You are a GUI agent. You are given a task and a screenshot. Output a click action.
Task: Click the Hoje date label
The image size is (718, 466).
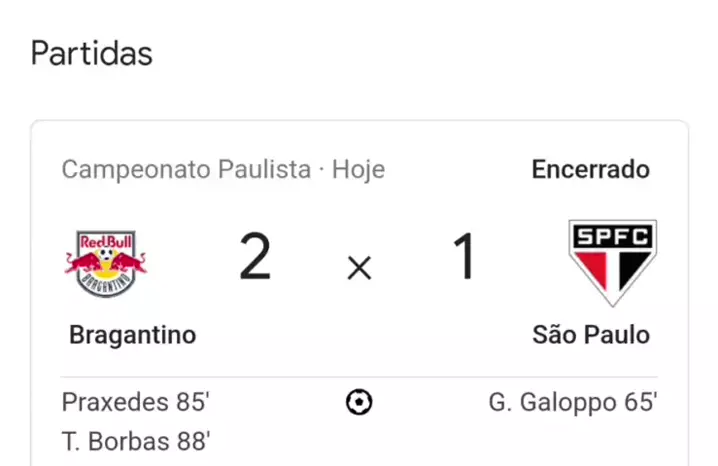358,169
